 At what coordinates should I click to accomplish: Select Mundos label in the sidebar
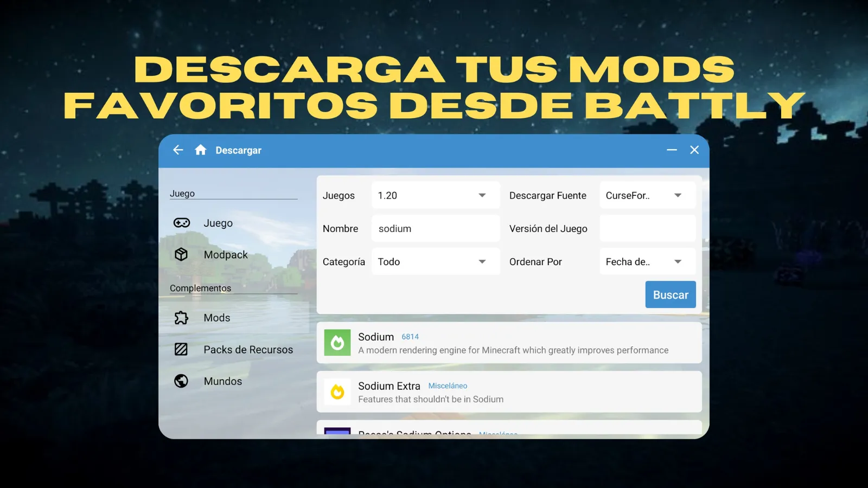(x=223, y=381)
